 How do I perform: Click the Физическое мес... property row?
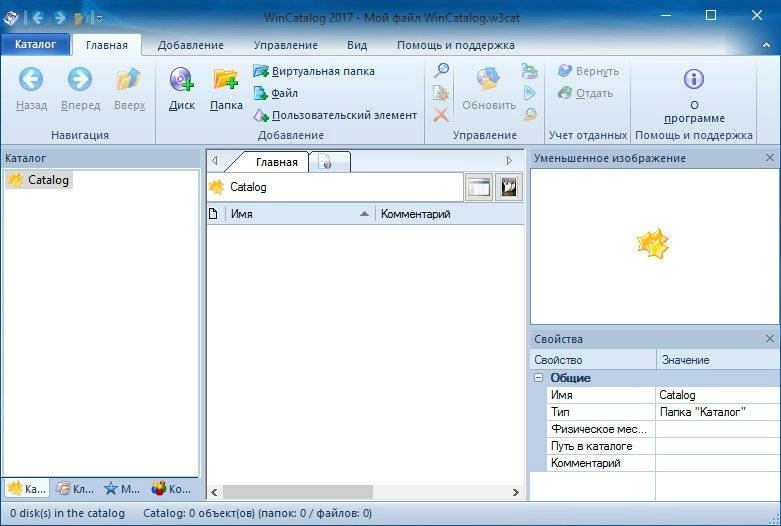click(x=663, y=429)
